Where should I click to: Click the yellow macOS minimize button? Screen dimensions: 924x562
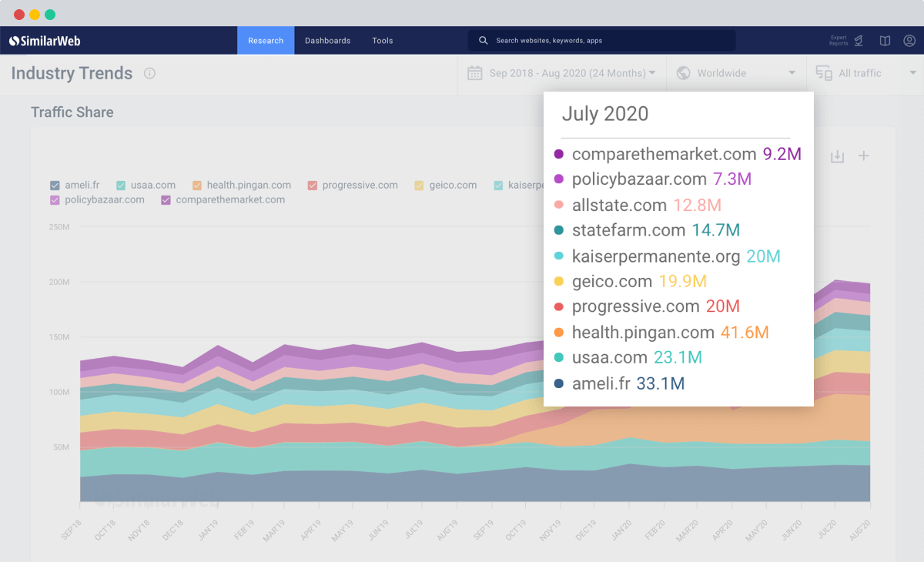click(x=35, y=15)
